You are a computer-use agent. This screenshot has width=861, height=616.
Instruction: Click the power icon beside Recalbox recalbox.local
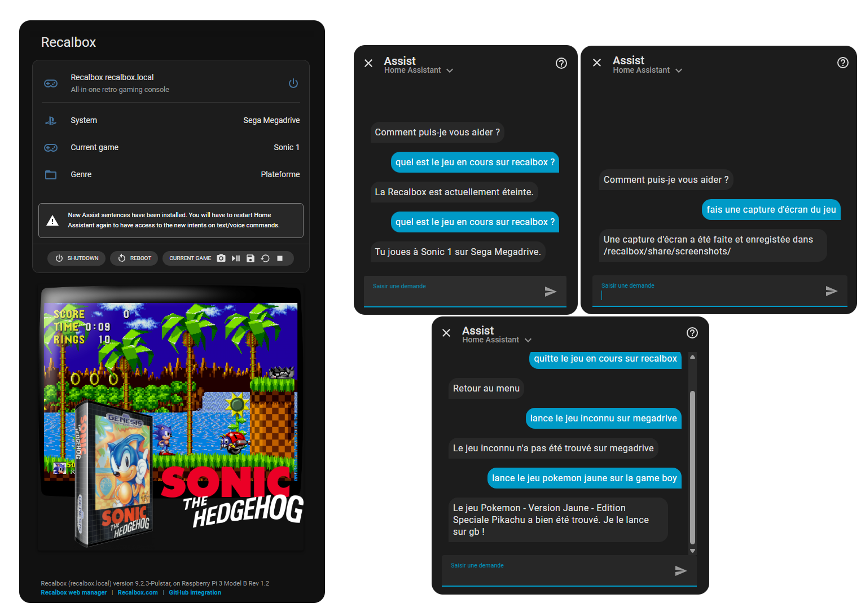[293, 83]
